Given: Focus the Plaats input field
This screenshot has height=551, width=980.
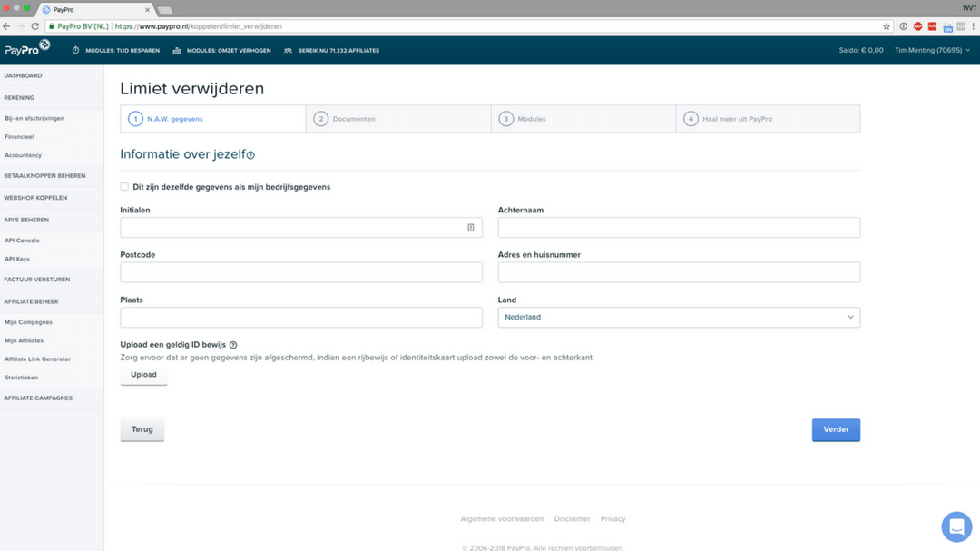Looking at the screenshot, I should 301,317.
